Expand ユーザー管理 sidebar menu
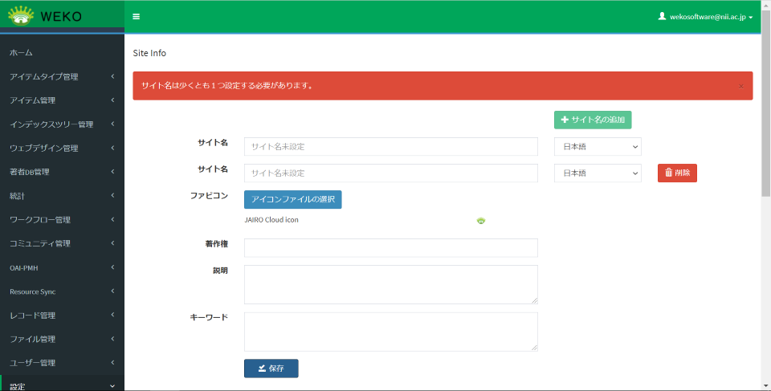 [x=62, y=363]
